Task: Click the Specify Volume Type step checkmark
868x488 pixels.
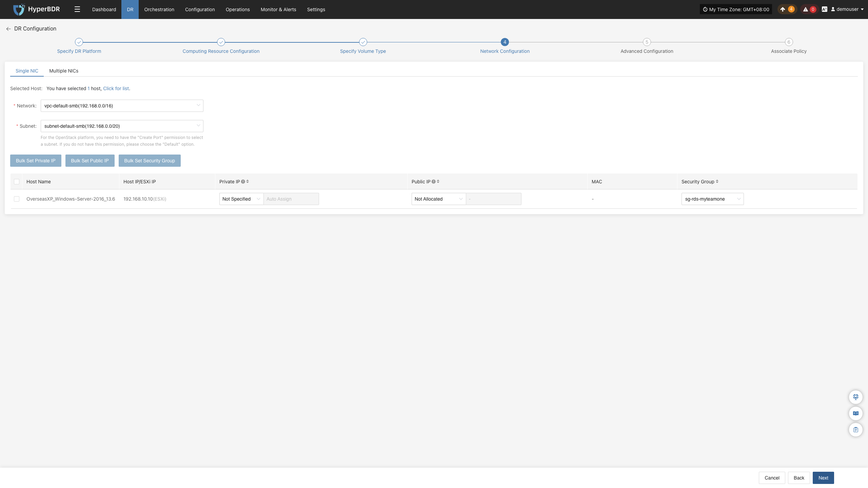Action: point(363,42)
